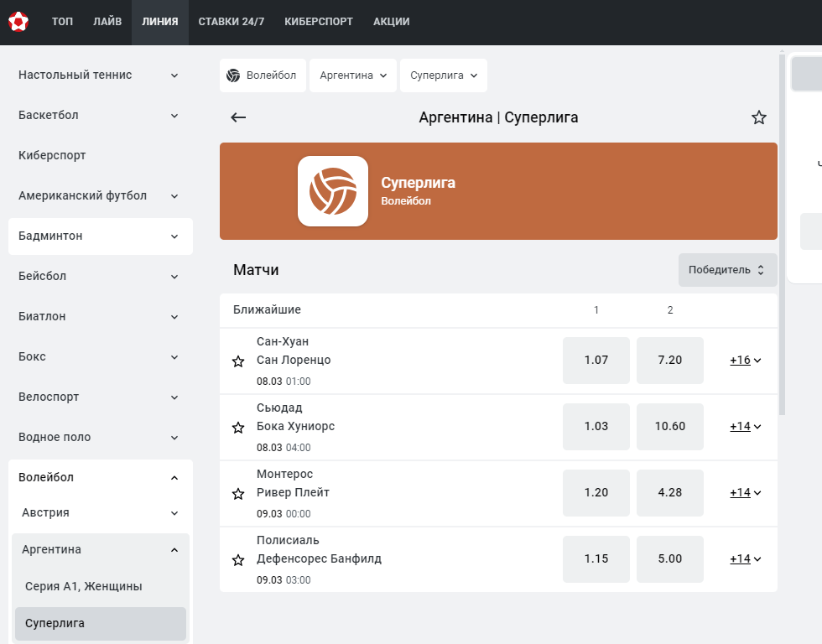Expand the Баскетбол sports category
Viewport: 822px width, 644px height.
[101, 115]
